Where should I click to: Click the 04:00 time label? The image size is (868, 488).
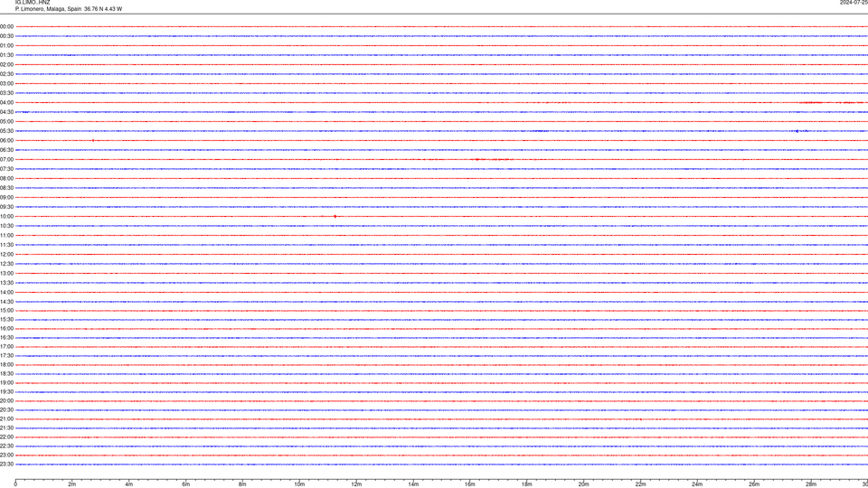click(6, 102)
